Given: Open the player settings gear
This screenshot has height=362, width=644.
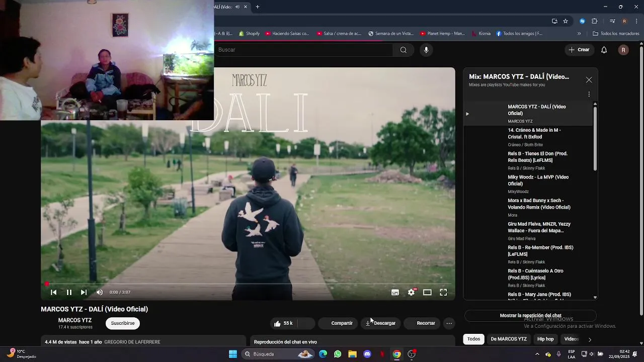Looking at the screenshot, I should point(411,292).
